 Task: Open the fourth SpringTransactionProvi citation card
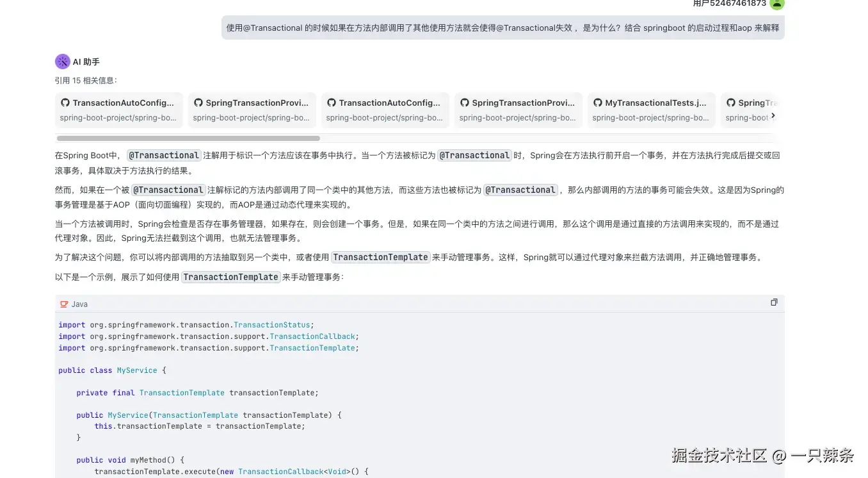[x=518, y=109]
